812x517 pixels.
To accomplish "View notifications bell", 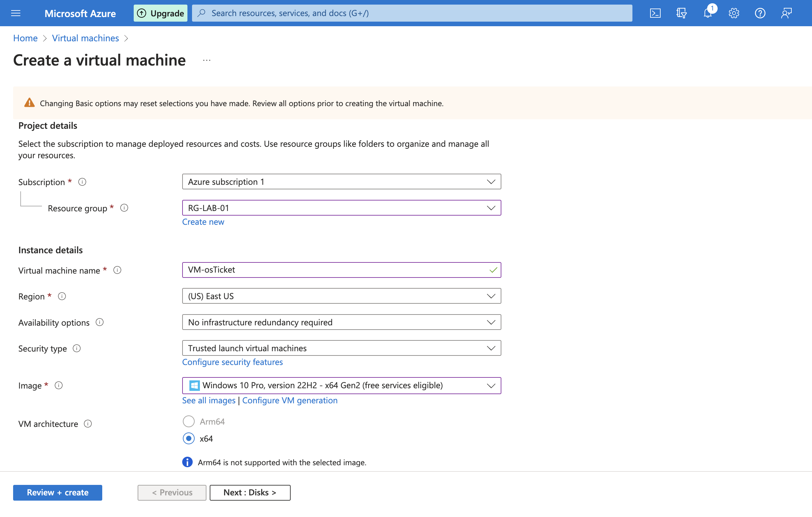I will [x=707, y=13].
